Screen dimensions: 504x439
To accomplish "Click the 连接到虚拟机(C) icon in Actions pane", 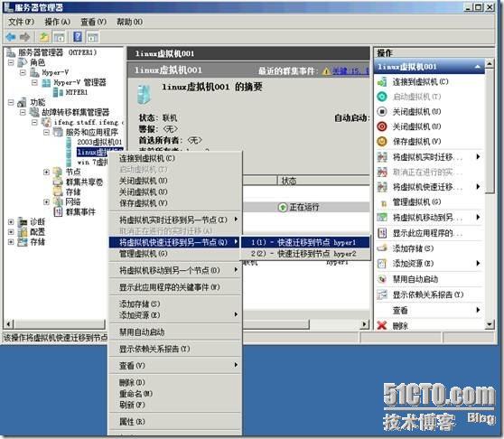I will click(382, 81).
